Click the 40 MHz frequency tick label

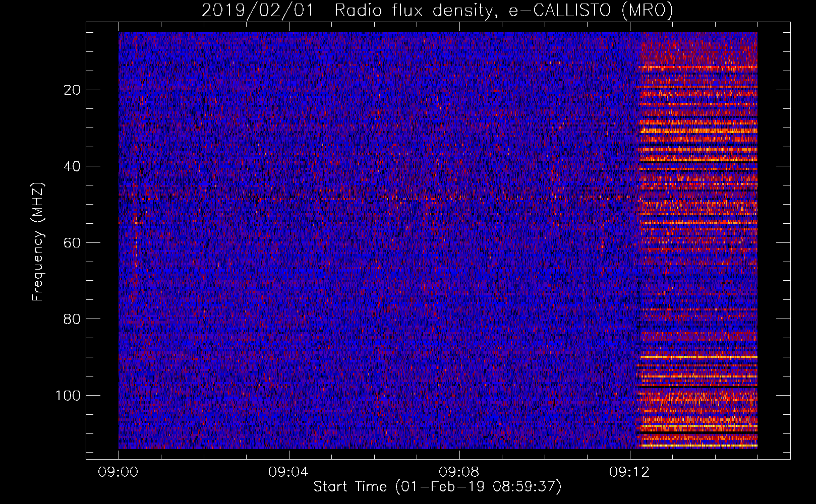[73, 166]
